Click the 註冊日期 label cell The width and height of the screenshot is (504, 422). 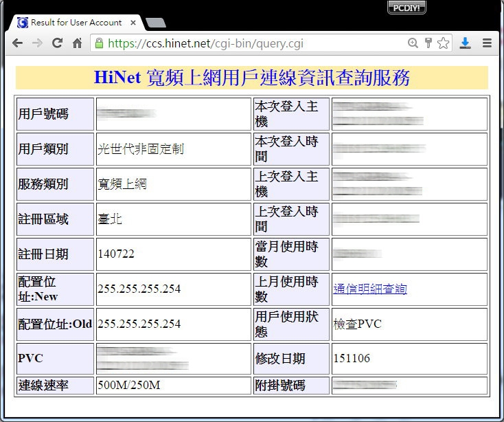55,254
